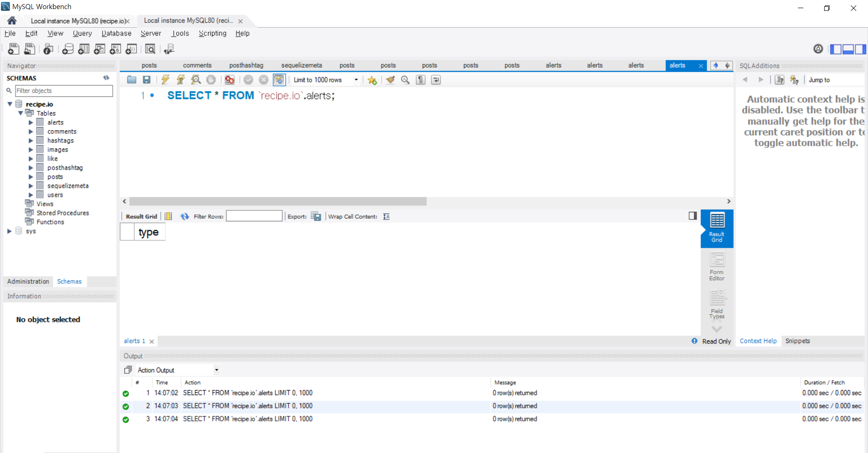Refresh the schemas list
The width and height of the screenshot is (868, 453).
pyautogui.click(x=106, y=78)
